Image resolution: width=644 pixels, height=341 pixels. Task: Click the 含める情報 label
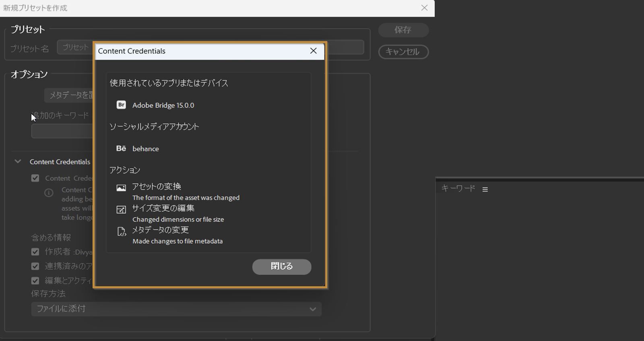pyautogui.click(x=51, y=238)
